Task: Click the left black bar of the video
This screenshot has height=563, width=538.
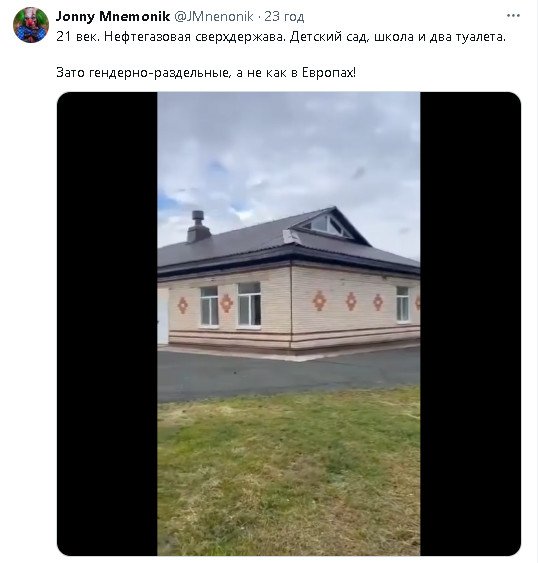Action: point(107,324)
